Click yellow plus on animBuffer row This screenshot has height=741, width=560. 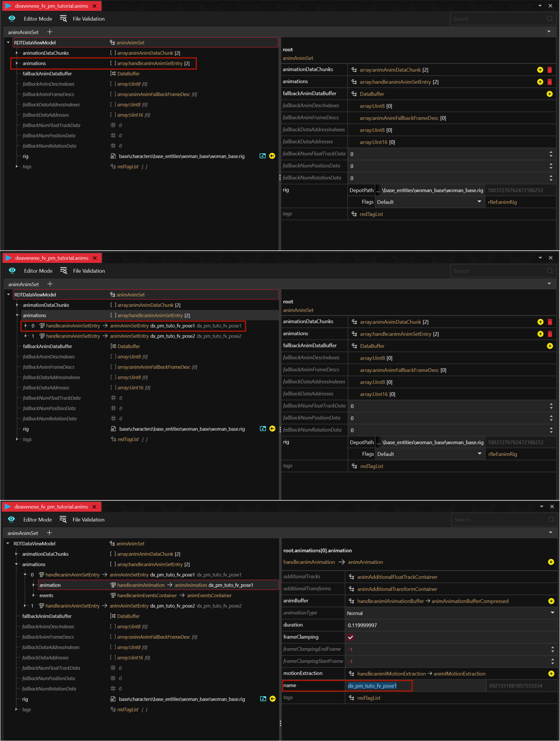(x=551, y=601)
